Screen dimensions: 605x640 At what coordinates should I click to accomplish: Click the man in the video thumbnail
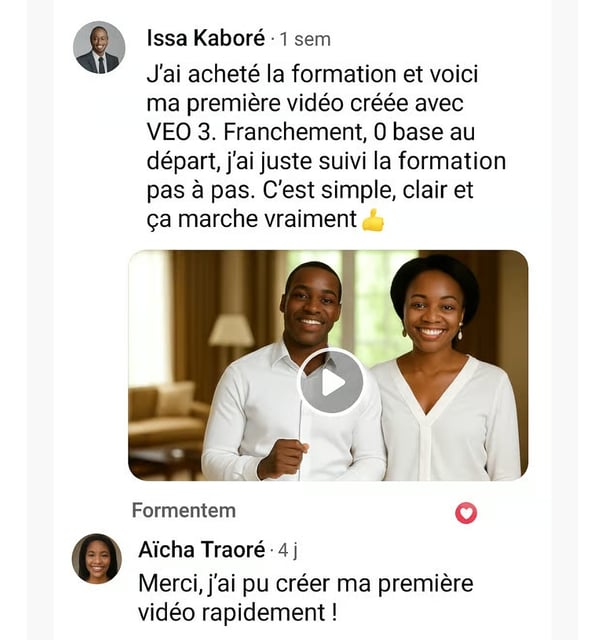point(294,371)
